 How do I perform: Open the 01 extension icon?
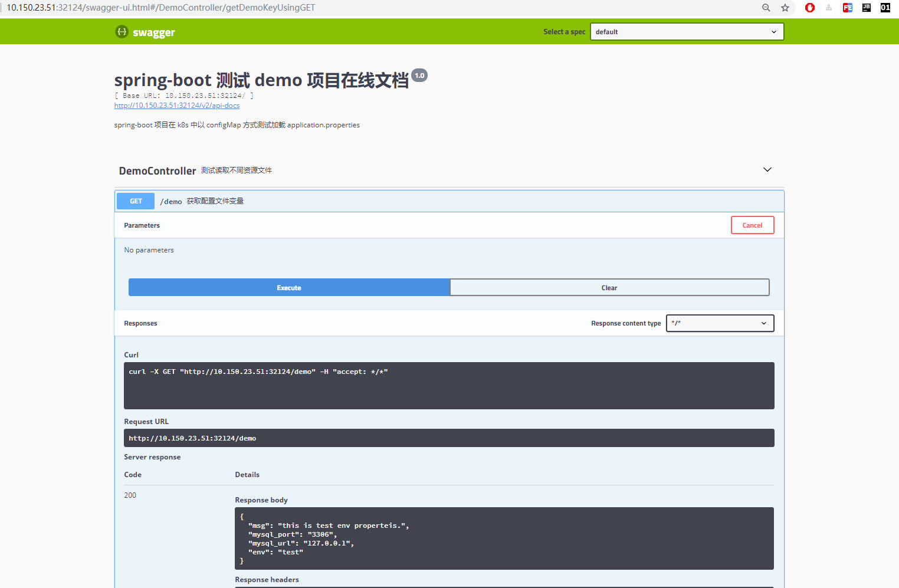pyautogui.click(x=885, y=8)
